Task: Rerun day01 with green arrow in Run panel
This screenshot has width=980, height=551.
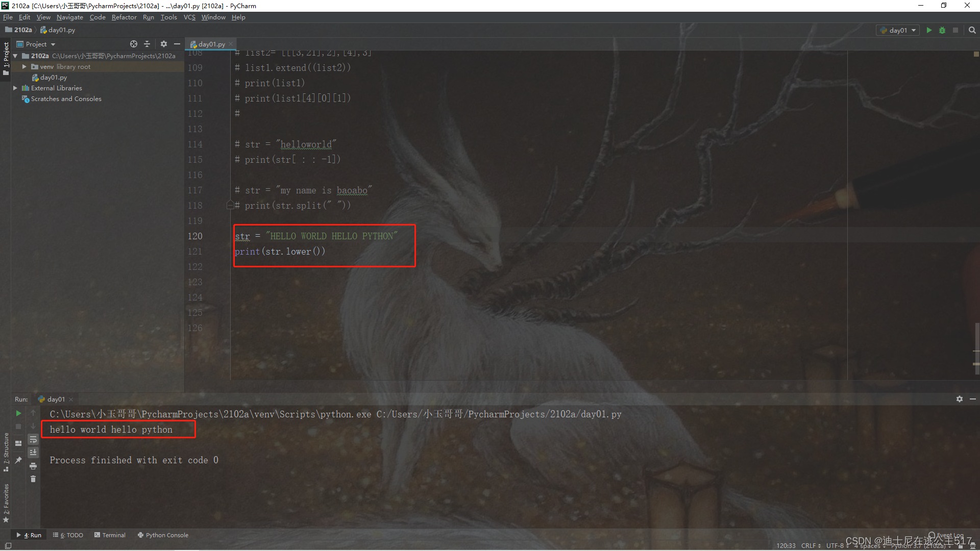Action: click(18, 413)
